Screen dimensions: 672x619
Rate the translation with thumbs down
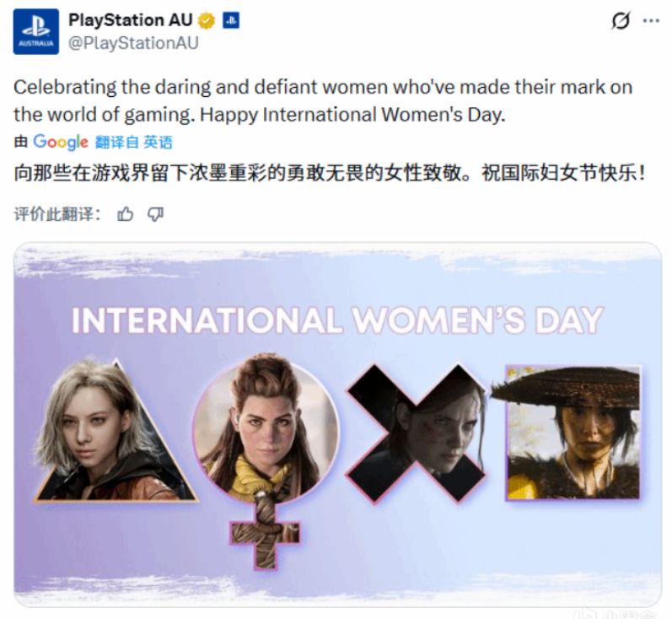(155, 214)
